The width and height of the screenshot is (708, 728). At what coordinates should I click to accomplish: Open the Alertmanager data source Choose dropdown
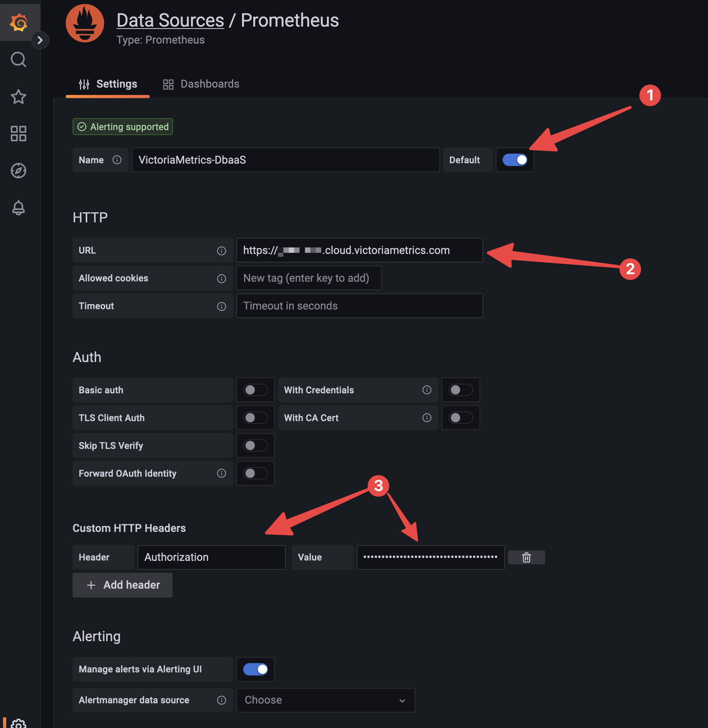(326, 700)
